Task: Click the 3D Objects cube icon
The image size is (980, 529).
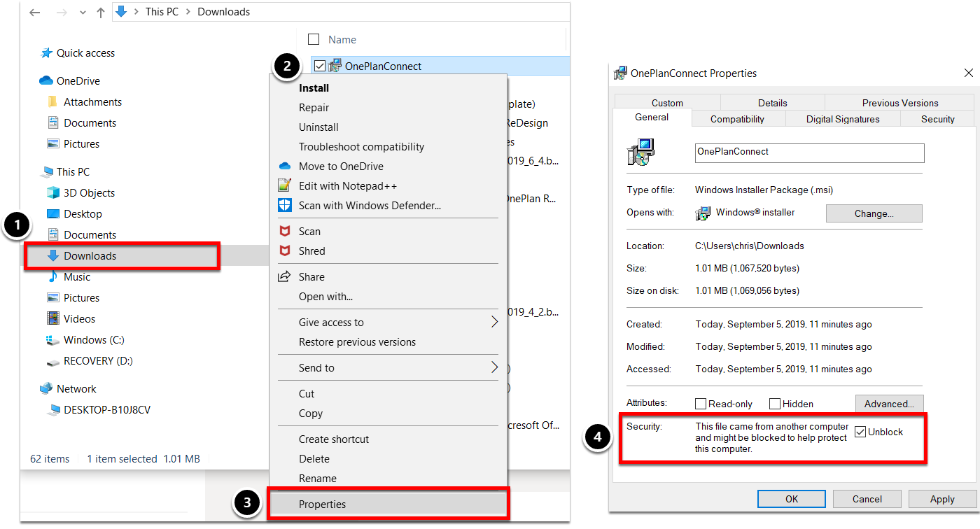Action: coord(52,193)
